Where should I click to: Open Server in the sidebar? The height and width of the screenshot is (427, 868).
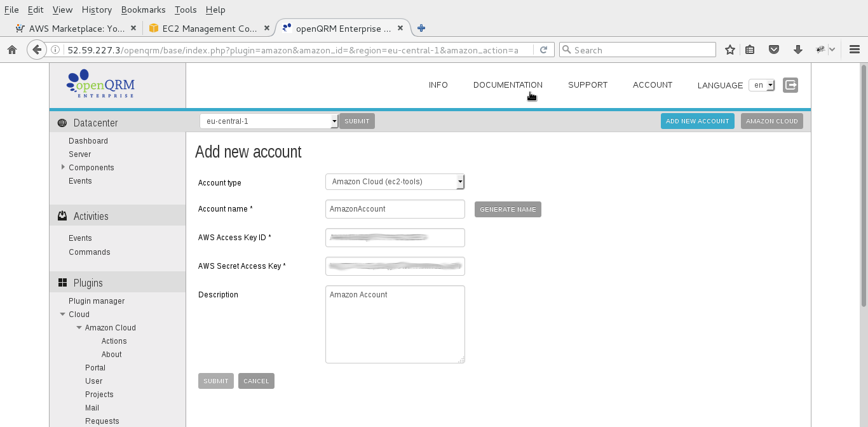tap(80, 154)
